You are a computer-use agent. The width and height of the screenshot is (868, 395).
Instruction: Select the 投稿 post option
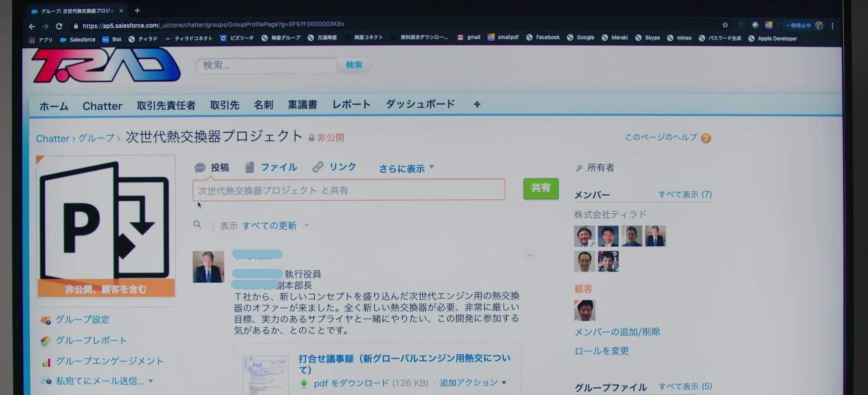pyautogui.click(x=212, y=168)
